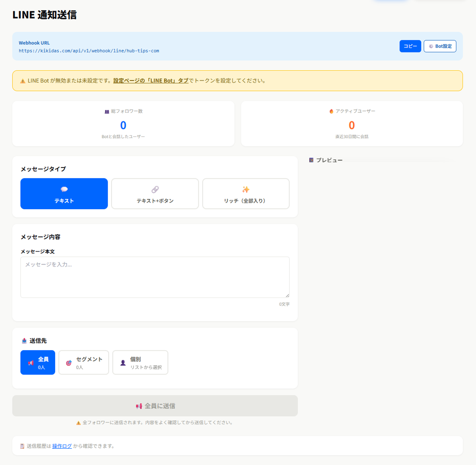
Task: Click the megaphone icon in 全員 option
Action: 31,363
